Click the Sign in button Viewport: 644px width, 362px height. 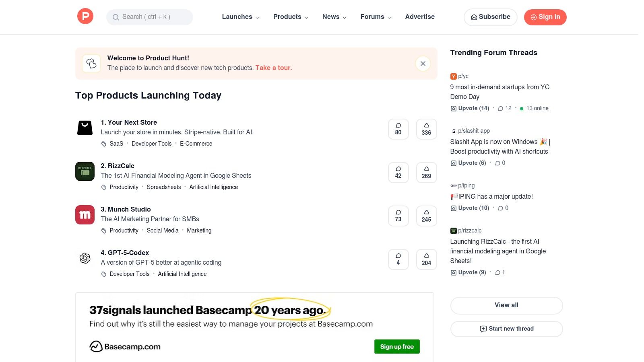545,17
